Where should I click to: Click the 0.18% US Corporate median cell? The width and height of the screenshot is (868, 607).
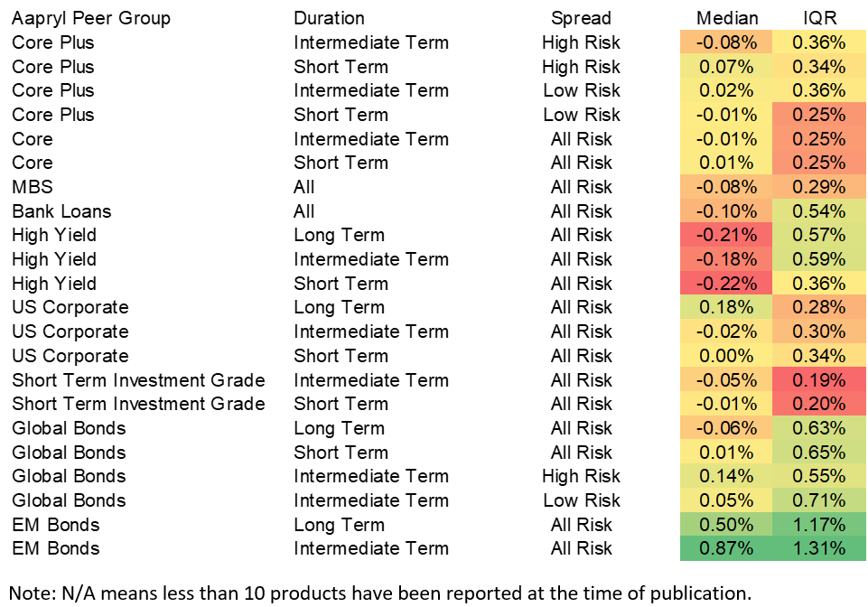pyautogui.click(x=727, y=307)
